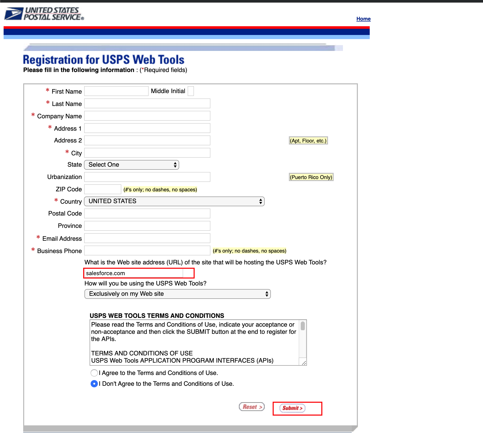Click the Email Address field
The height and width of the screenshot is (448, 483).
(x=147, y=238)
